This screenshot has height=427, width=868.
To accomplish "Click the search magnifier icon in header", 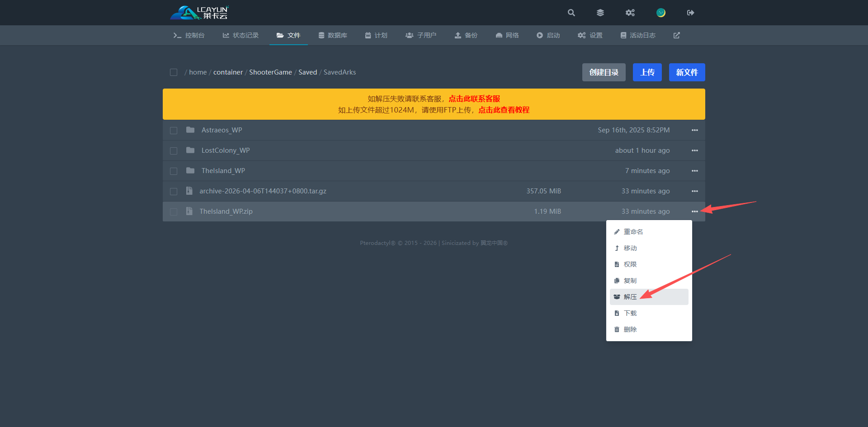I will tap(571, 13).
